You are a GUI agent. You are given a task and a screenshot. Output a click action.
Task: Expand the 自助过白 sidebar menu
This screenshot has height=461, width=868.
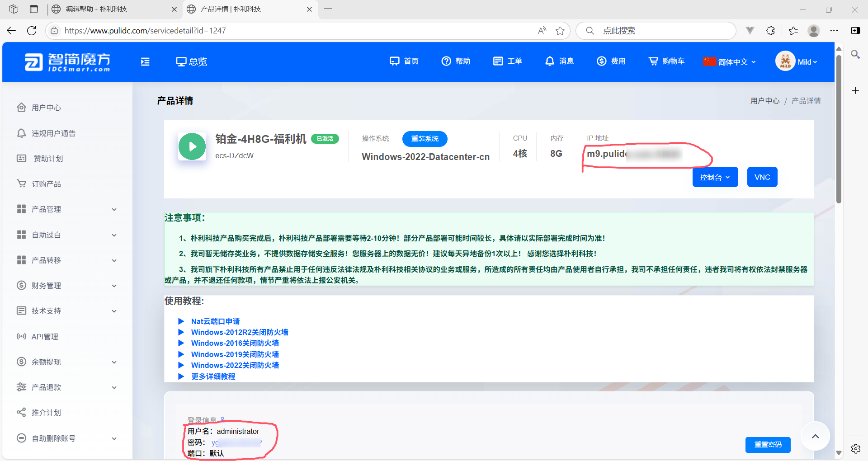click(x=67, y=235)
